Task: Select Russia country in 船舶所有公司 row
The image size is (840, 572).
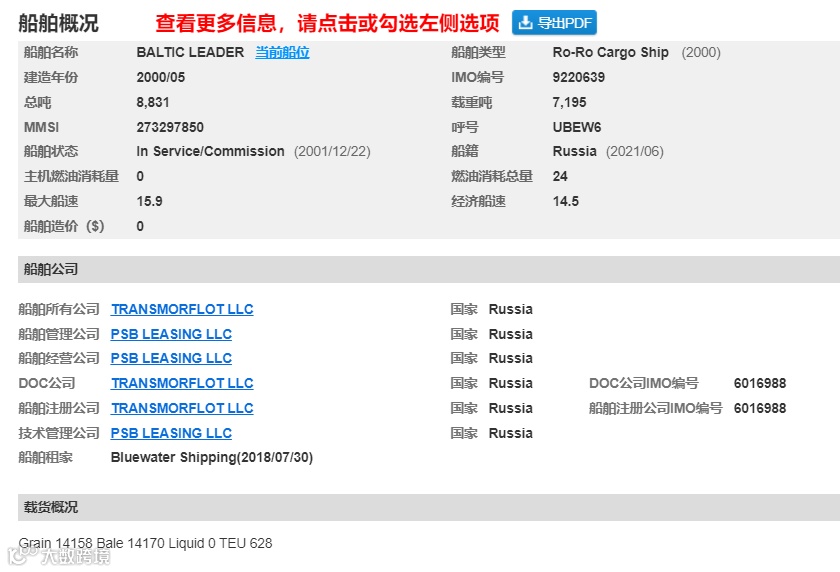Action: click(x=511, y=309)
